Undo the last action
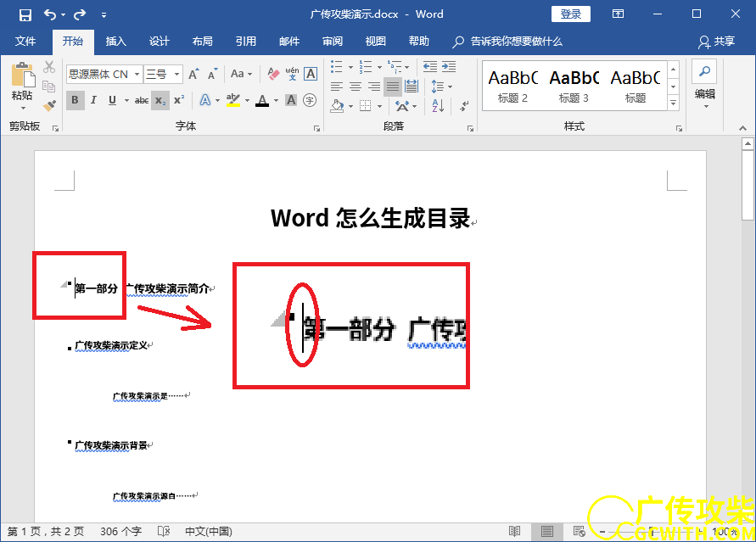 50,14
